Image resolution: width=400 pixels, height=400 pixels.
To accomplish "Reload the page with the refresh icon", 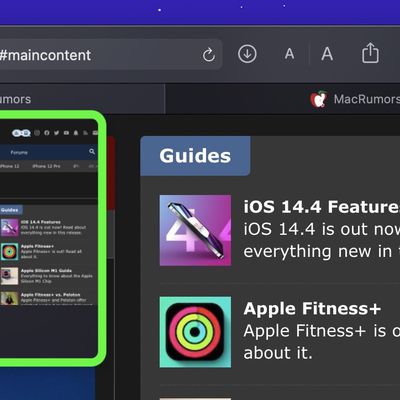I will 209,55.
